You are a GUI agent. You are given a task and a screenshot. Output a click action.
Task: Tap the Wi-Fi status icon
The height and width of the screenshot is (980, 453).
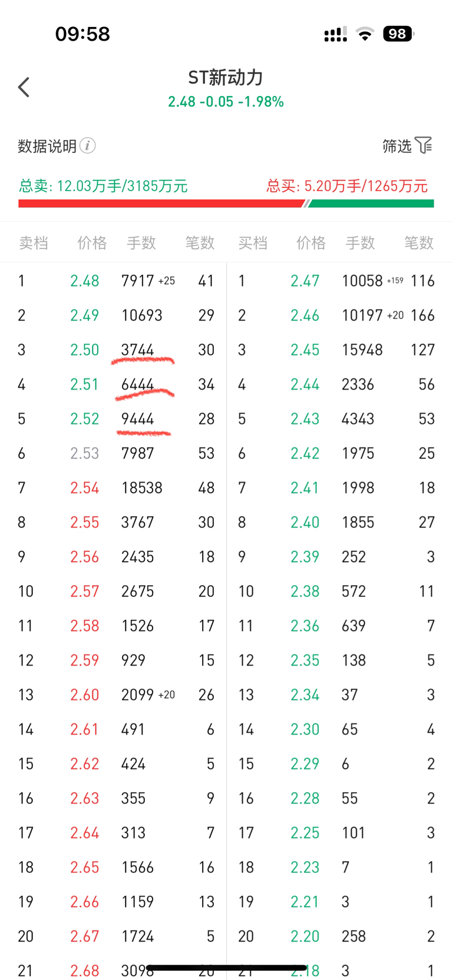(365, 34)
